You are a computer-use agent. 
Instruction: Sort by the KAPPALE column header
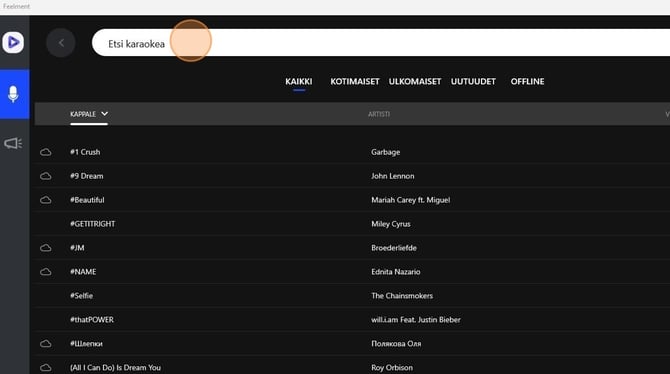pos(83,114)
